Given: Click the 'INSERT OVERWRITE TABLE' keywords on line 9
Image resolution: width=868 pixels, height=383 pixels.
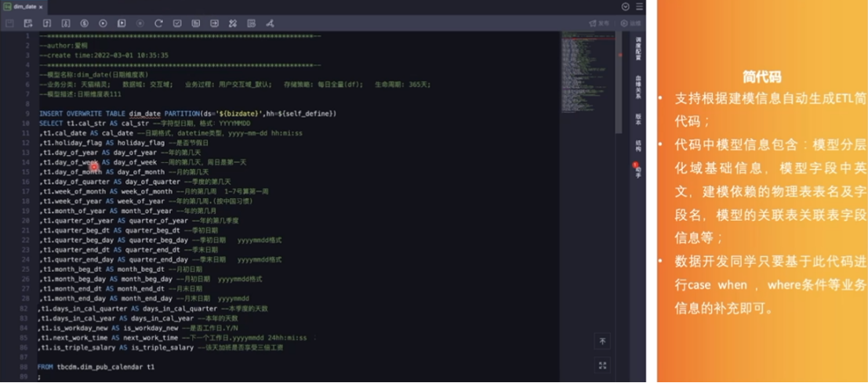Looking at the screenshot, I should coord(82,114).
